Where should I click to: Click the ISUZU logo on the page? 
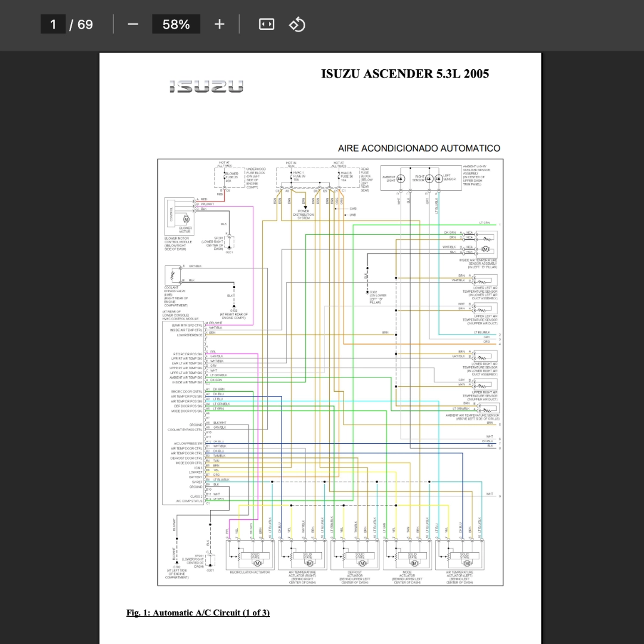coord(206,86)
